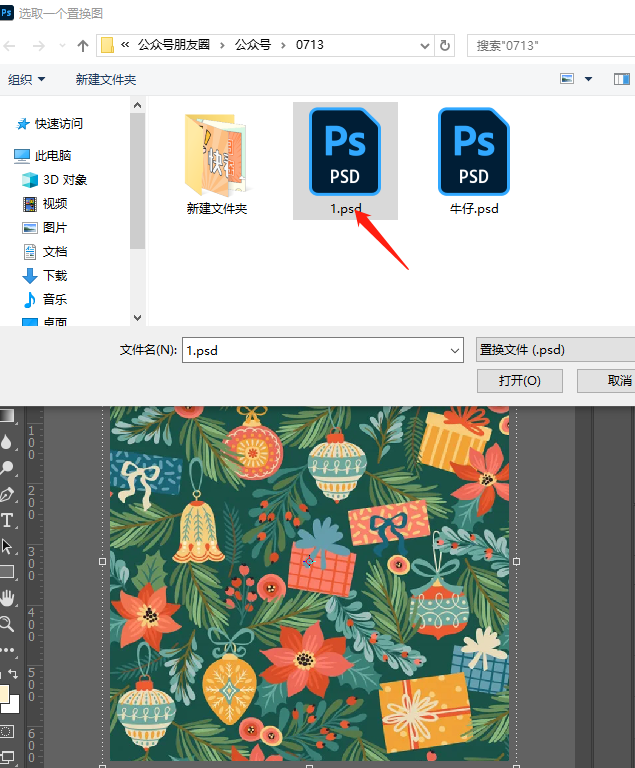This screenshot has height=768, width=635.
Task: Select the Gradient tool in Photoshop toolbar
Action: click(x=7, y=415)
